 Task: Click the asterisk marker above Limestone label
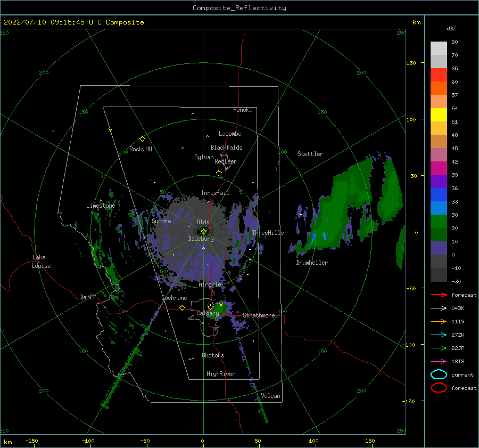click(101, 201)
